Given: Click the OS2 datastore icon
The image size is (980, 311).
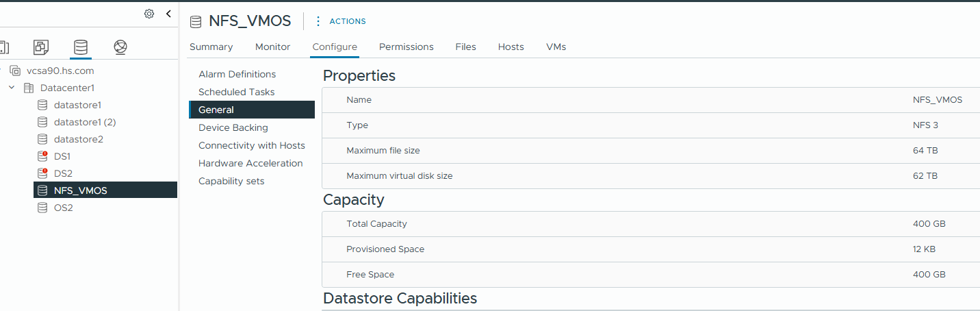Looking at the screenshot, I should point(42,208).
